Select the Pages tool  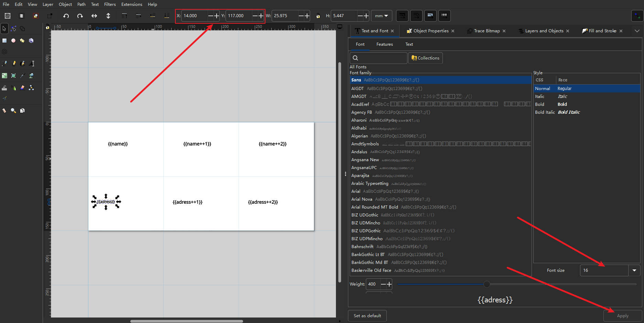point(22,111)
